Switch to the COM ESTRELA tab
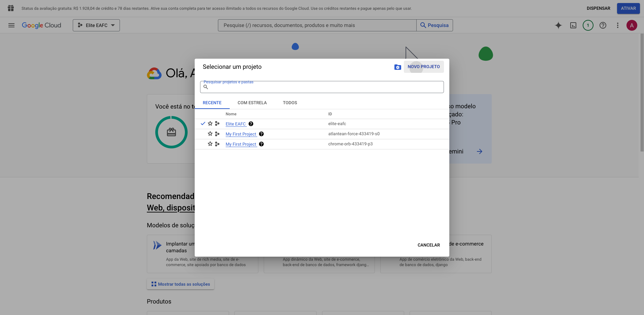 (252, 103)
